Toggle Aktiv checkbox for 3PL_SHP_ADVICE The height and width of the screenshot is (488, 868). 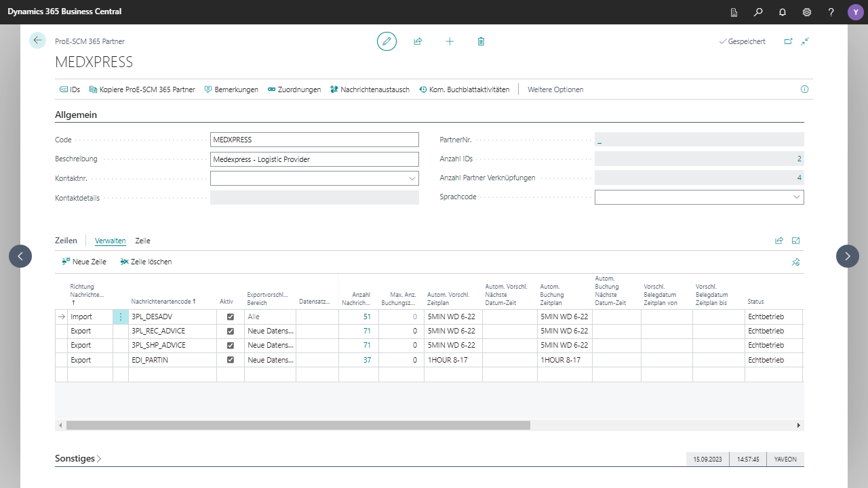coord(231,346)
